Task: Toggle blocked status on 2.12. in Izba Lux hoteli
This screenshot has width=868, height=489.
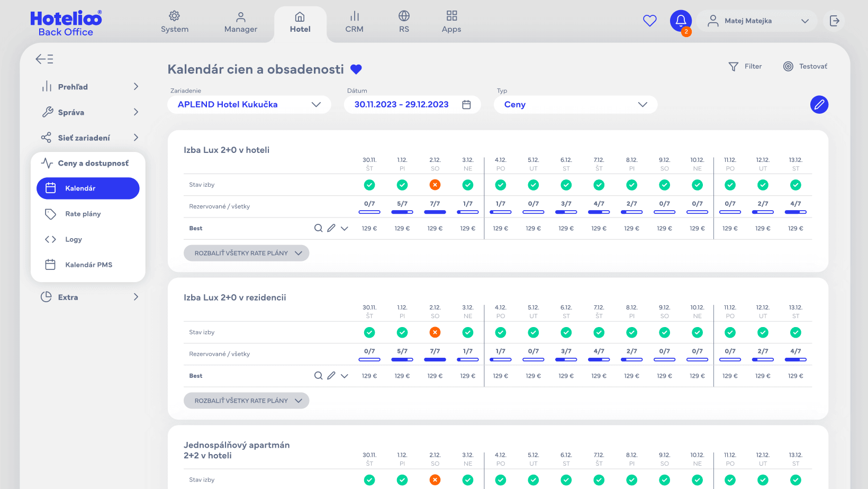Action: coord(435,185)
